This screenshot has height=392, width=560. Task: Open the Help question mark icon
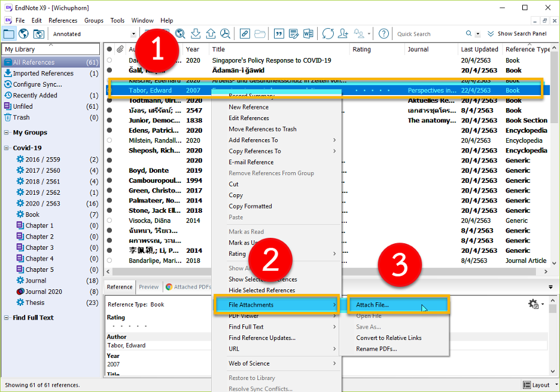click(x=384, y=33)
